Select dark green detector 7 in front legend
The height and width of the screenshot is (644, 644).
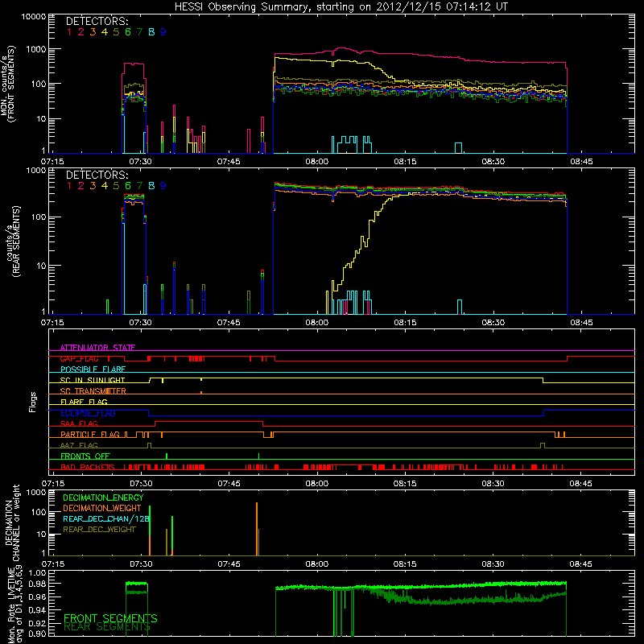pyautogui.click(x=139, y=32)
